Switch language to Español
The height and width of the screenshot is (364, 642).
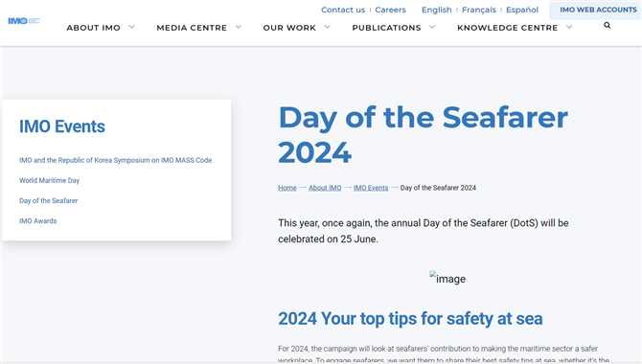[x=522, y=10]
